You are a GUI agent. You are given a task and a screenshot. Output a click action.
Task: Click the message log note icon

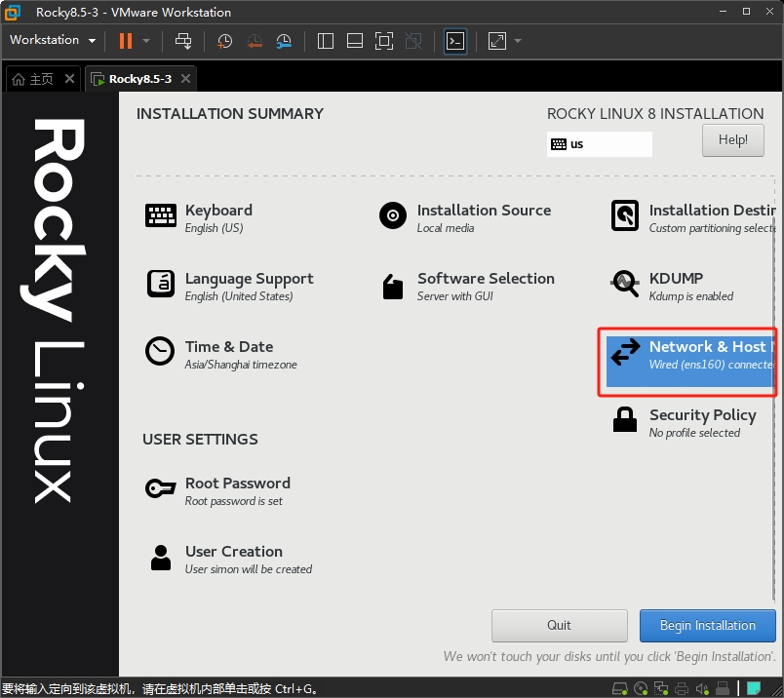(x=754, y=688)
